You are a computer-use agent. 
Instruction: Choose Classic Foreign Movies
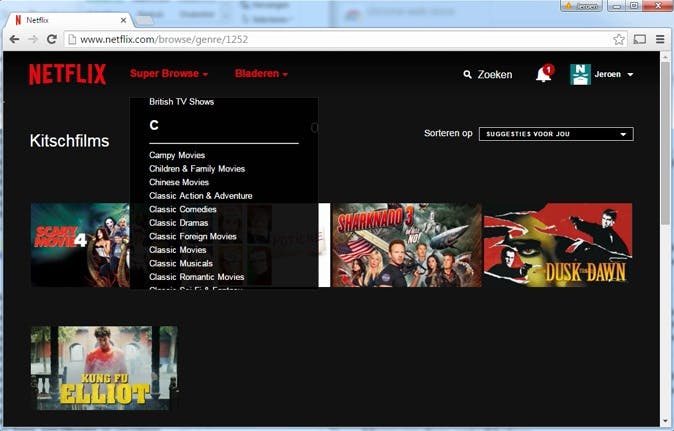pyautogui.click(x=193, y=236)
